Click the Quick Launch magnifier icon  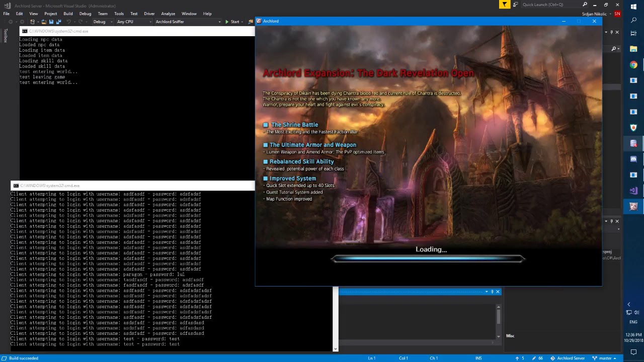click(585, 5)
